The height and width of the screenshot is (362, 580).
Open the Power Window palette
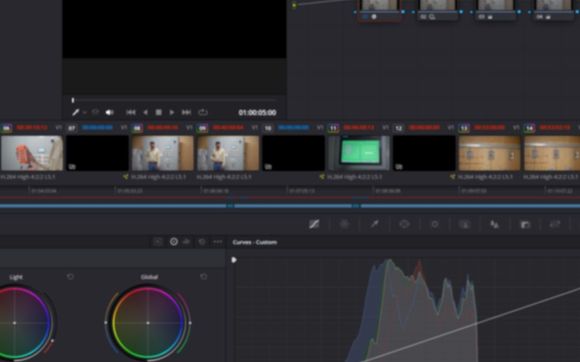[x=404, y=224]
